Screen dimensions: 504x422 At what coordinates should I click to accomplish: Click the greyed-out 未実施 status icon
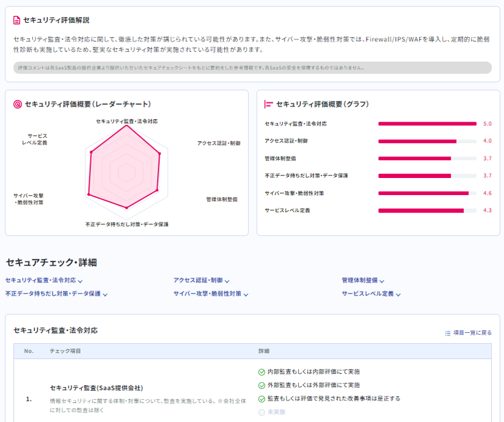click(x=262, y=412)
